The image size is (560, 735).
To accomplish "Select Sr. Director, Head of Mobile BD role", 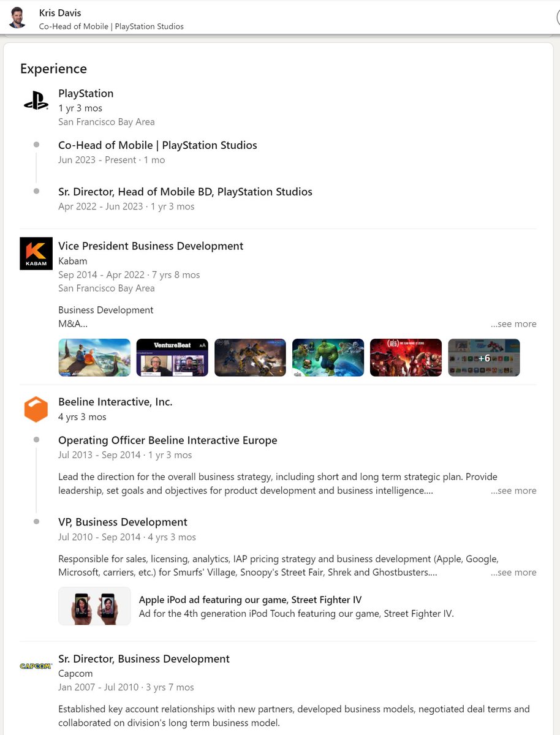I will (x=185, y=192).
